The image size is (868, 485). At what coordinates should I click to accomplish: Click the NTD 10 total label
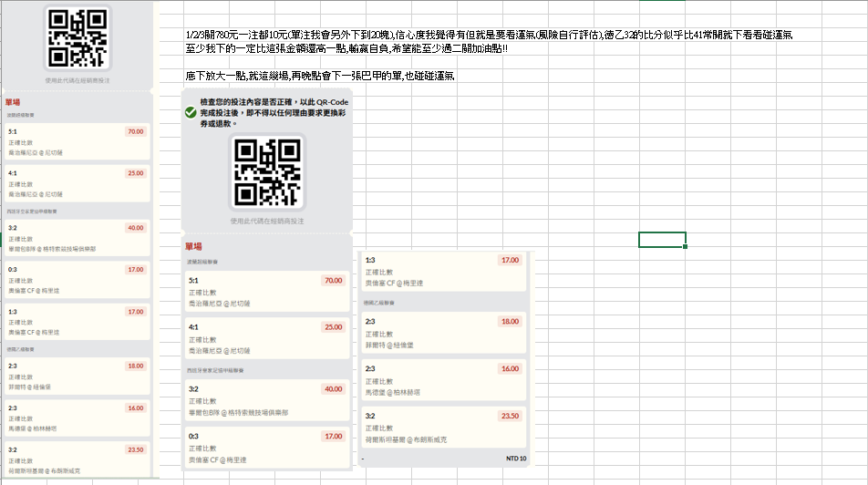[x=516, y=458]
